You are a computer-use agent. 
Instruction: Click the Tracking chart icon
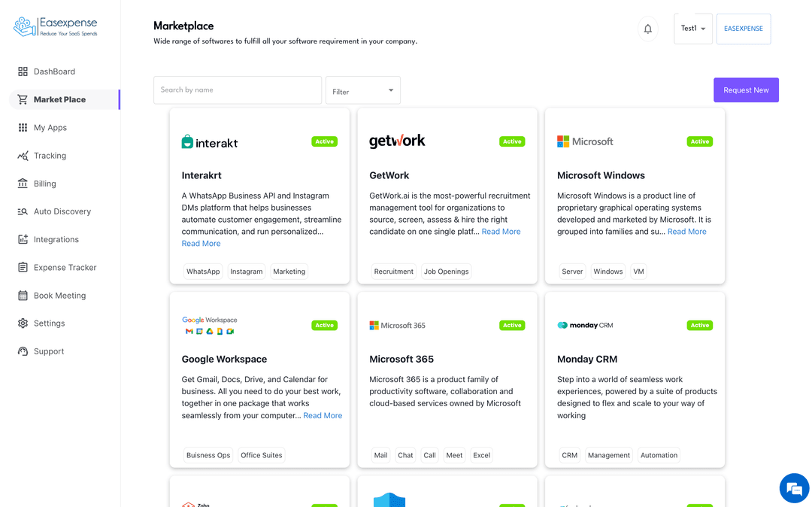(23, 156)
